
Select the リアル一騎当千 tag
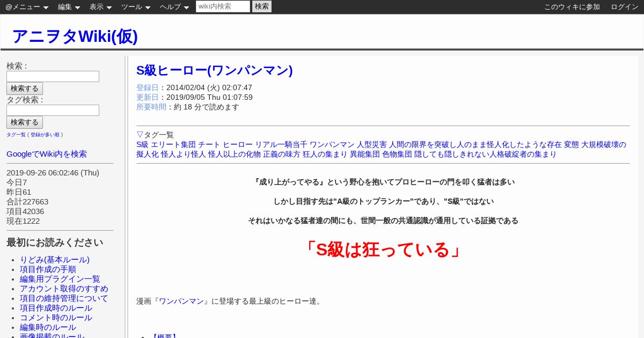(281, 144)
